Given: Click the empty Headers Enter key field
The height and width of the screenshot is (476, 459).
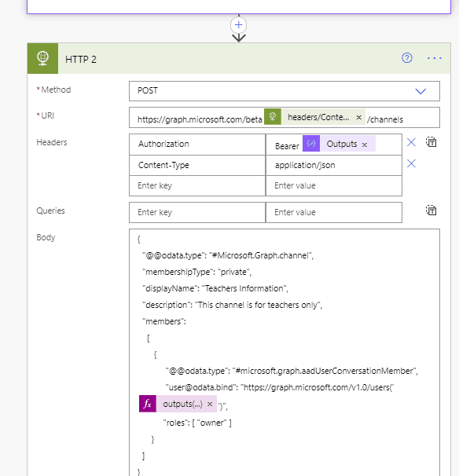Looking at the screenshot, I should point(197,186).
